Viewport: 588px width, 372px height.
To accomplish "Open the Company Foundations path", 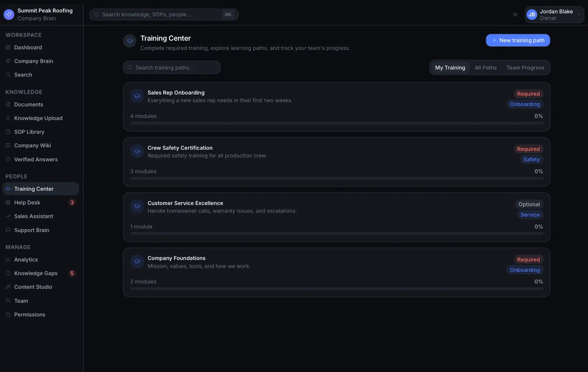I will 337,272.
